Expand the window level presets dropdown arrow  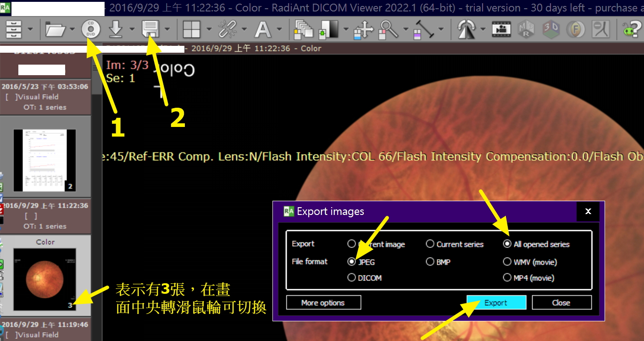point(345,30)
